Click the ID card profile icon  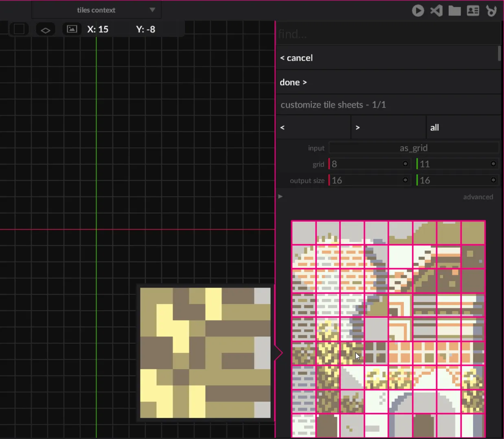(x=473, y=11)
